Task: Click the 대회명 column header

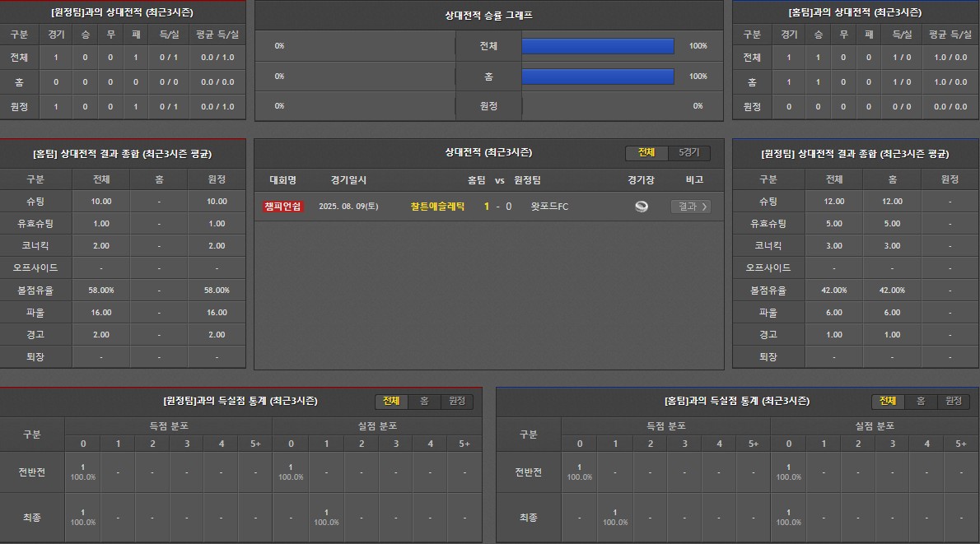Action: pos(282,180)
